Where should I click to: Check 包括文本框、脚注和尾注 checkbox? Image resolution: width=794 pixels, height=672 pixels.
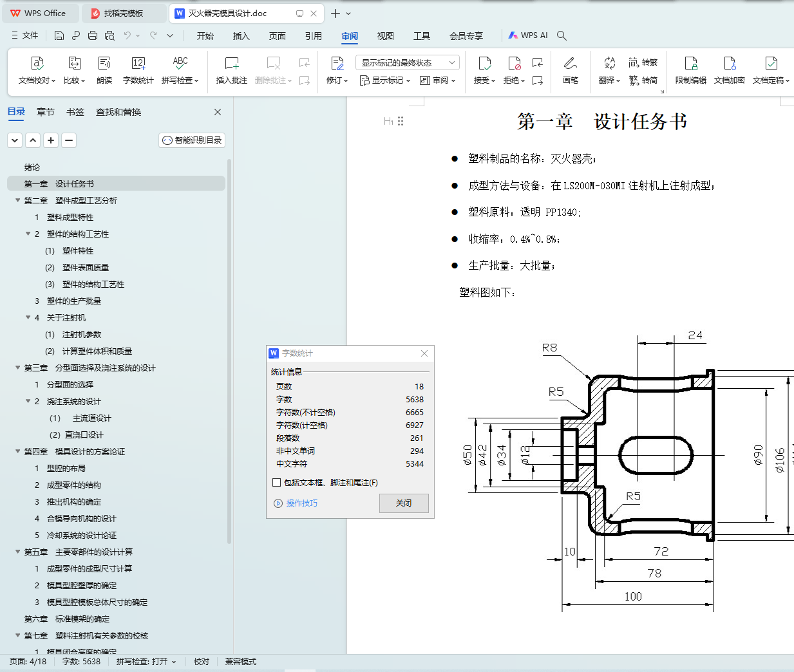(x=276, y=482)
